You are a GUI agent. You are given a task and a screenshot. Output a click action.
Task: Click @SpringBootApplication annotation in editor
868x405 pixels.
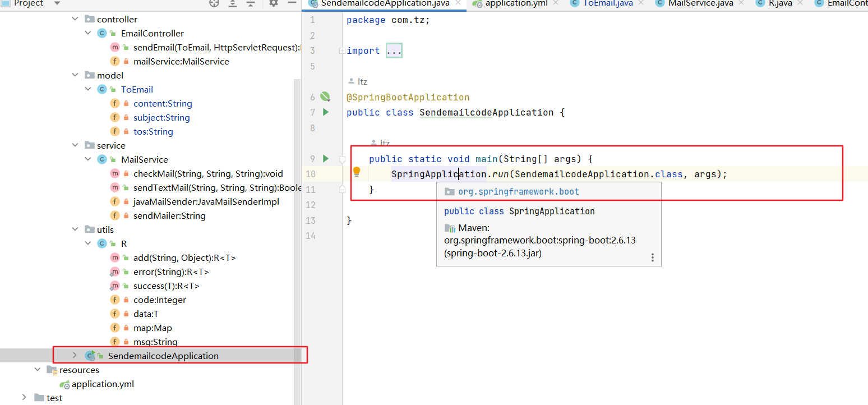pos(408,97)
